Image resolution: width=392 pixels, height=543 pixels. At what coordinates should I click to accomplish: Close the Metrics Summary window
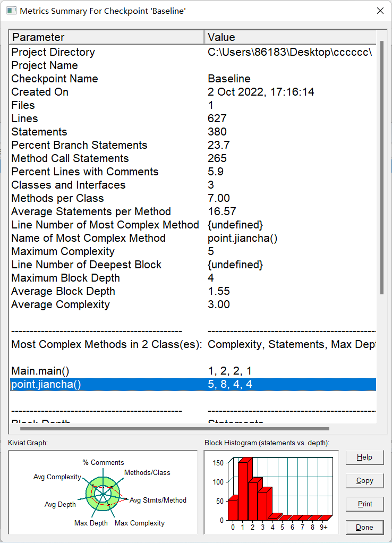coord(380,11)
